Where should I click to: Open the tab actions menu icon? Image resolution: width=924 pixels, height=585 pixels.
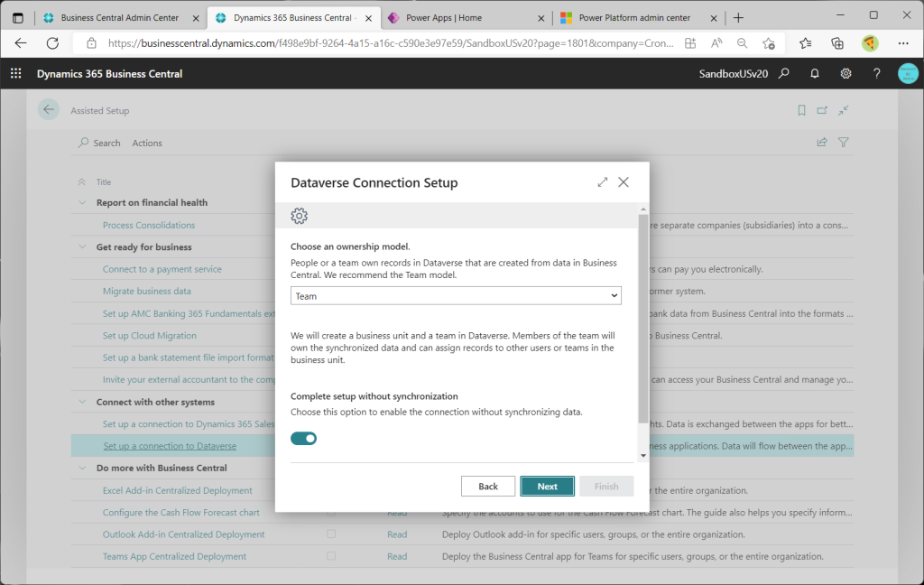pyautogui.click(x=18, y=18)
